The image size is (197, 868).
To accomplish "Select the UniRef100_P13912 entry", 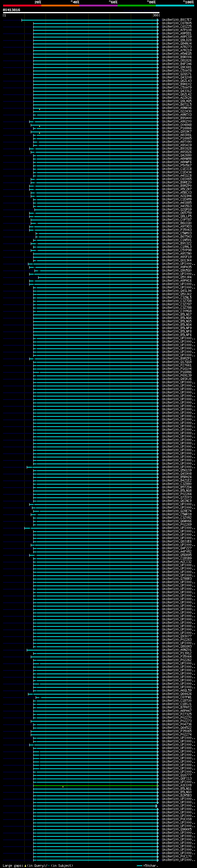I will tap(176, 653).
